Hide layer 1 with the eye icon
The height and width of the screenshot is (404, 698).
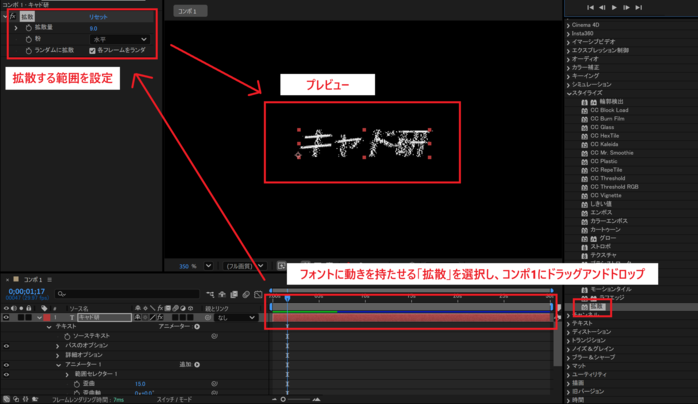[x=6, y=318]
